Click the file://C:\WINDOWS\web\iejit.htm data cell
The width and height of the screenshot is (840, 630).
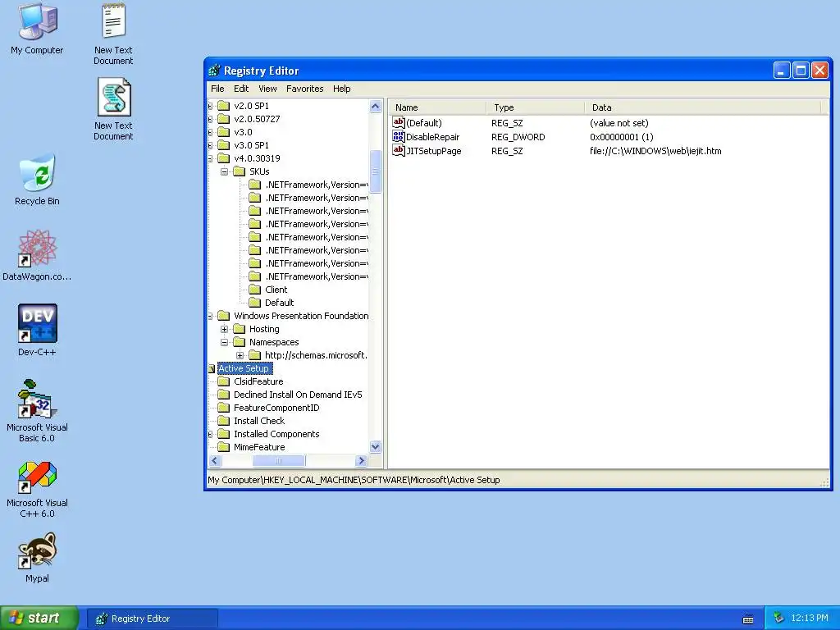tap(655, 151)
